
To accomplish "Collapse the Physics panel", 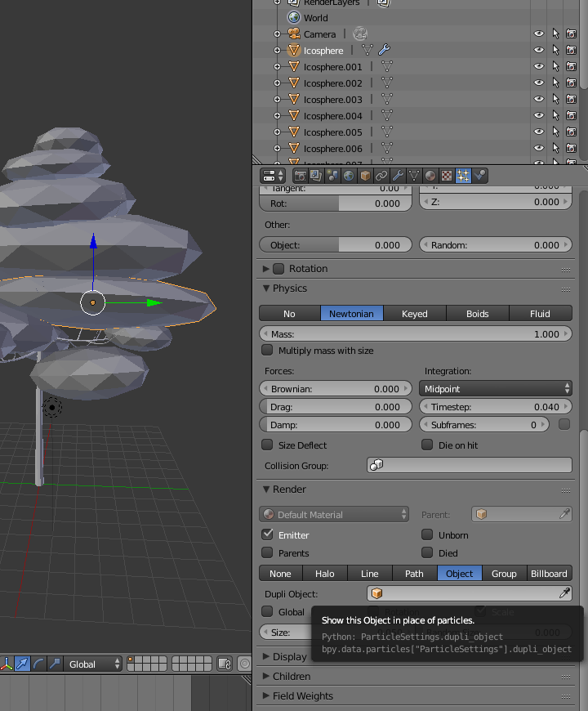I will pos(266,288).
